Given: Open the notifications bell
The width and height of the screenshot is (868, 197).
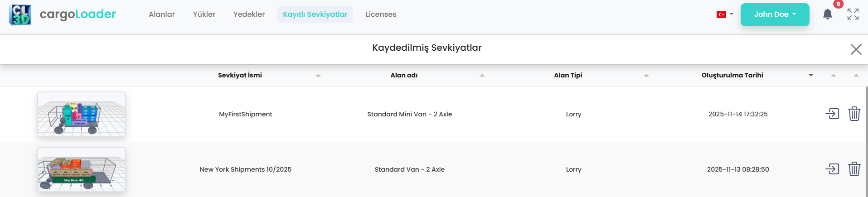Looking at the screenshot, I should coord(828,14).
